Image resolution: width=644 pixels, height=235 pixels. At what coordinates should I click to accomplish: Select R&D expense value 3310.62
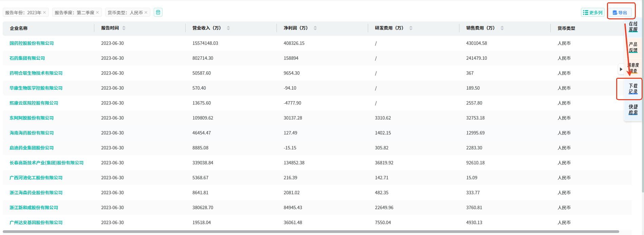[x=383, y=118]
